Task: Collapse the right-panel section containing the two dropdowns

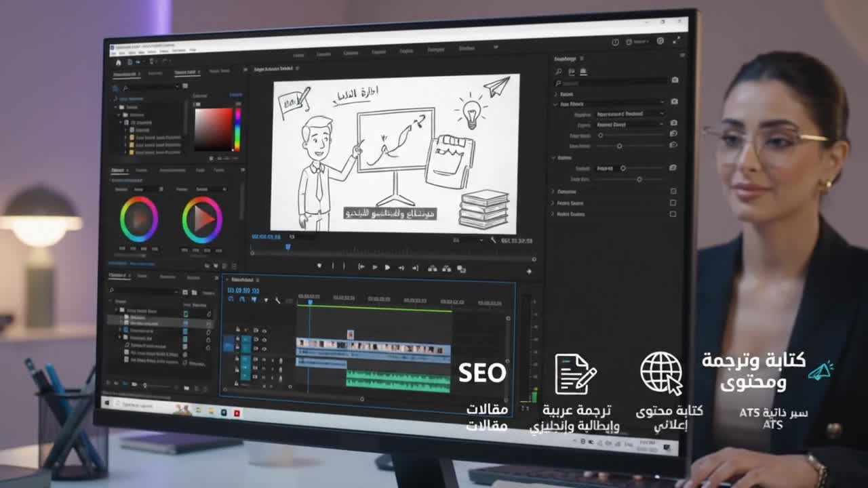Action: click(556, 104)
